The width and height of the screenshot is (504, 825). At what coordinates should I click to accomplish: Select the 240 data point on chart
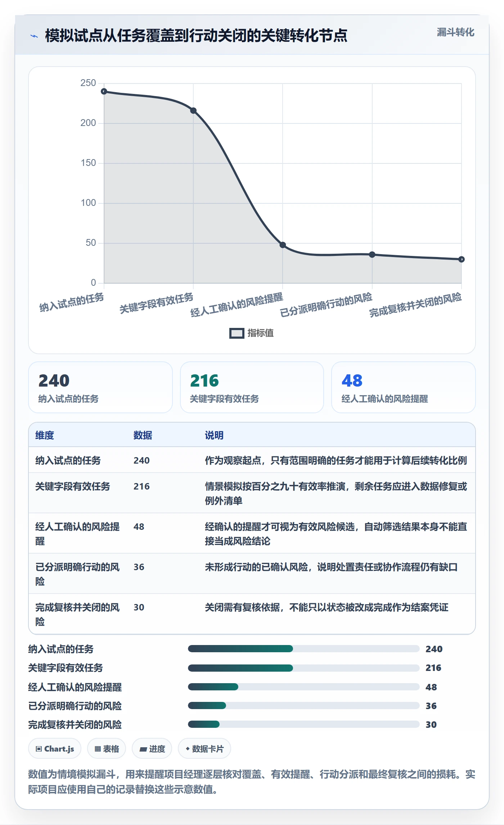104,91
